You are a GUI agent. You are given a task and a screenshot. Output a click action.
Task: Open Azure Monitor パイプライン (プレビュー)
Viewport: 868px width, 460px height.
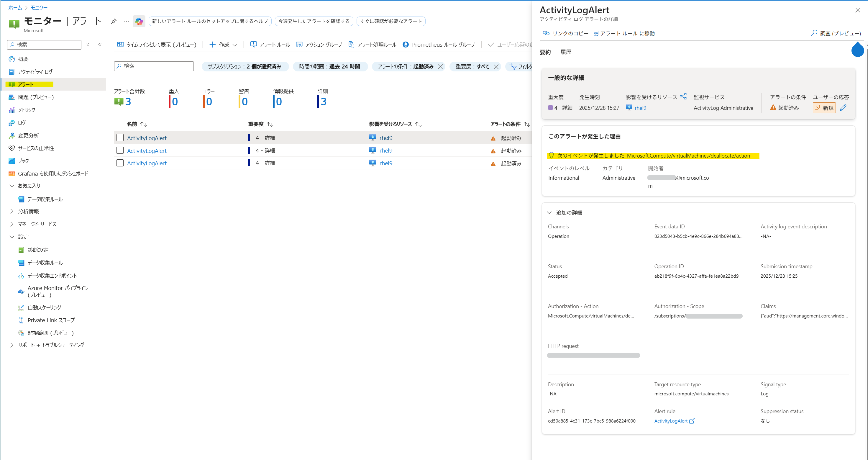pos(58,292)
